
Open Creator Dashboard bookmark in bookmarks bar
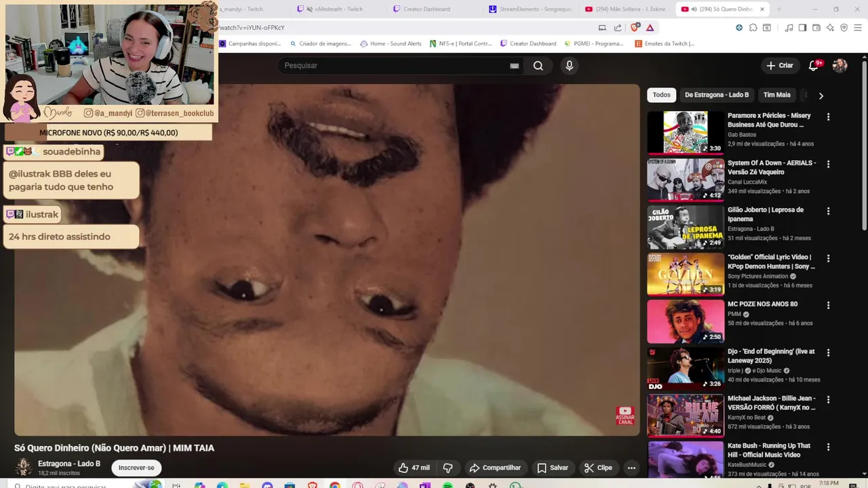(x=528, y=43)
